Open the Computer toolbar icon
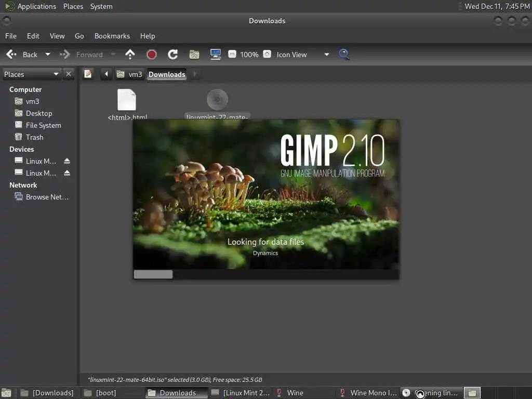The width and height of the screenshot is (532, 399). [x=216, y=54]
